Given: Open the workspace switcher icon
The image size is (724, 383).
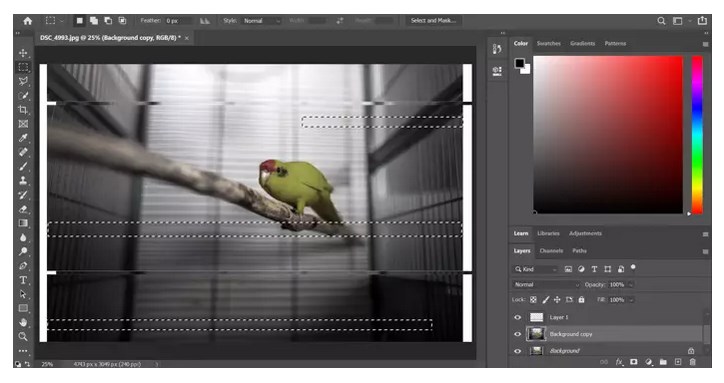Looking at the screenshot, I should (x=677, y=21).
